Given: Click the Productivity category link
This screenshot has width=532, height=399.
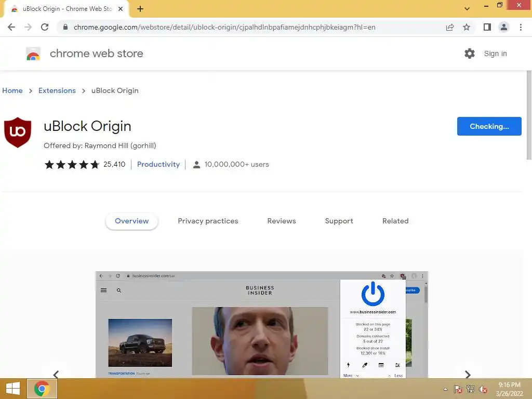Looking at the screenshot, I should (158, 164).
